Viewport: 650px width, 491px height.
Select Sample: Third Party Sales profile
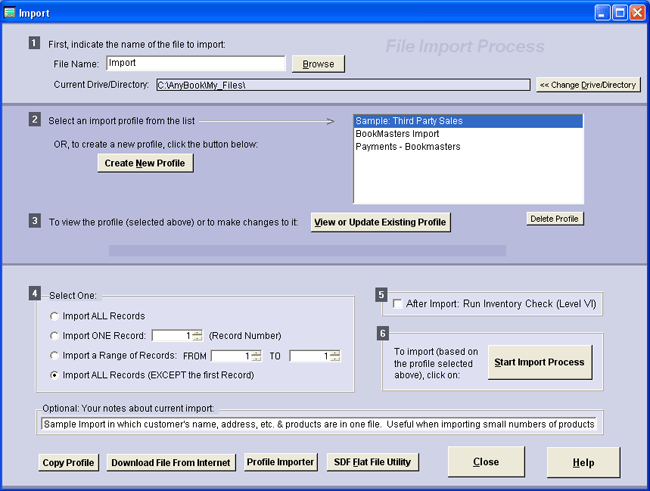point(409,121)
